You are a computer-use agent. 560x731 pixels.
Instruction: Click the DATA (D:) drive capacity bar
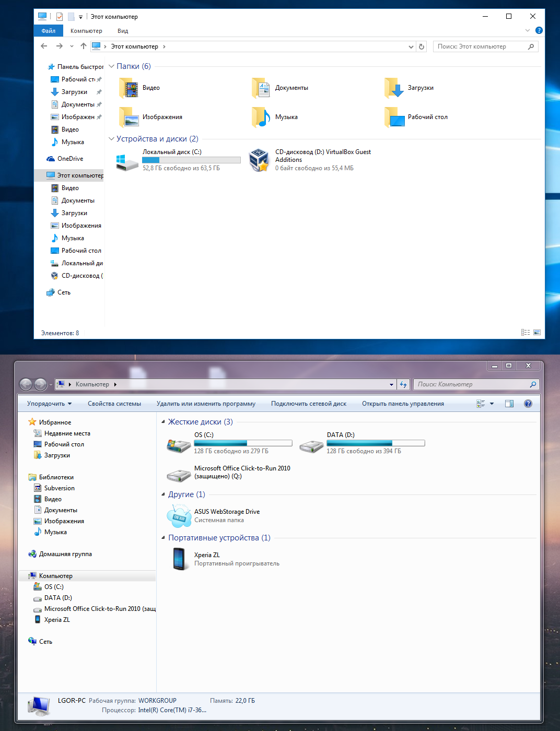376,443
